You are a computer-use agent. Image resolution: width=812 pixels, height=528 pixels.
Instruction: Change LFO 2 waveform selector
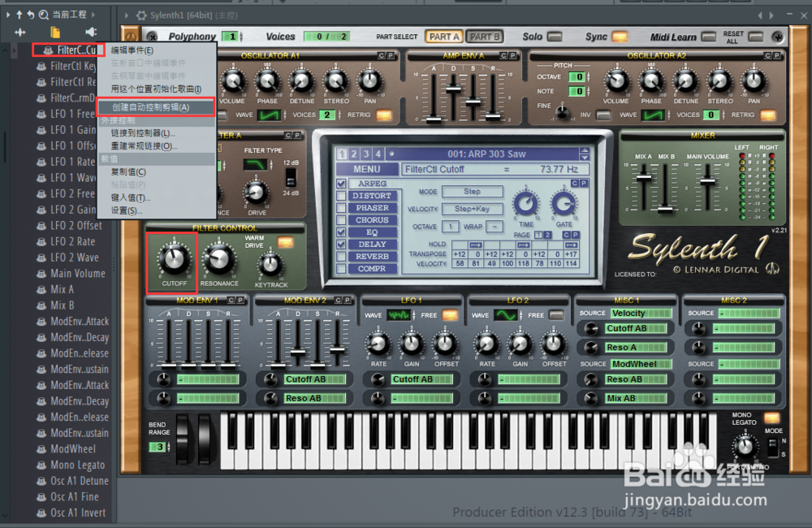pyautogui.click(x=506, y=315)
